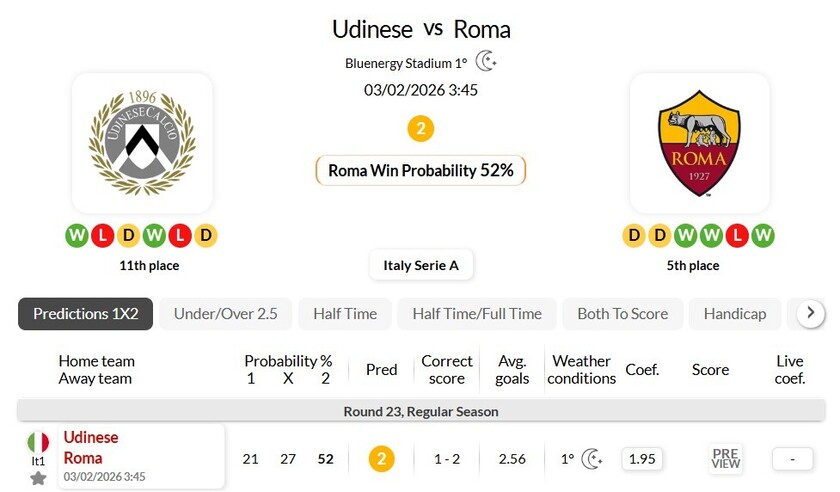Click Roma's red L form badge

pos(738,236)
